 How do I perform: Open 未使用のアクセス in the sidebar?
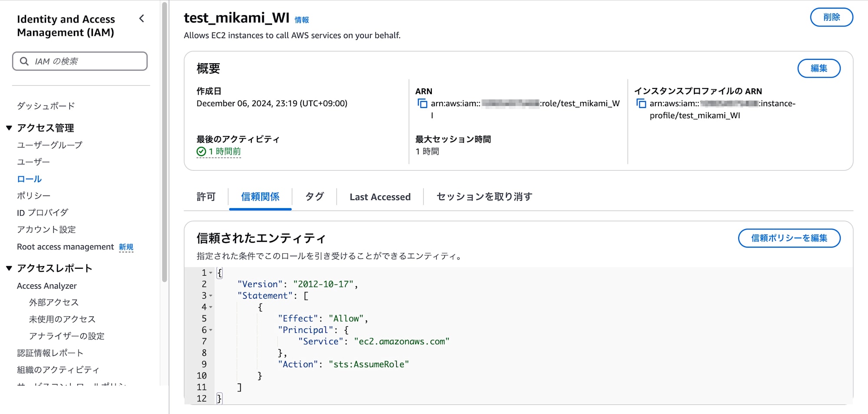point(62,319)
